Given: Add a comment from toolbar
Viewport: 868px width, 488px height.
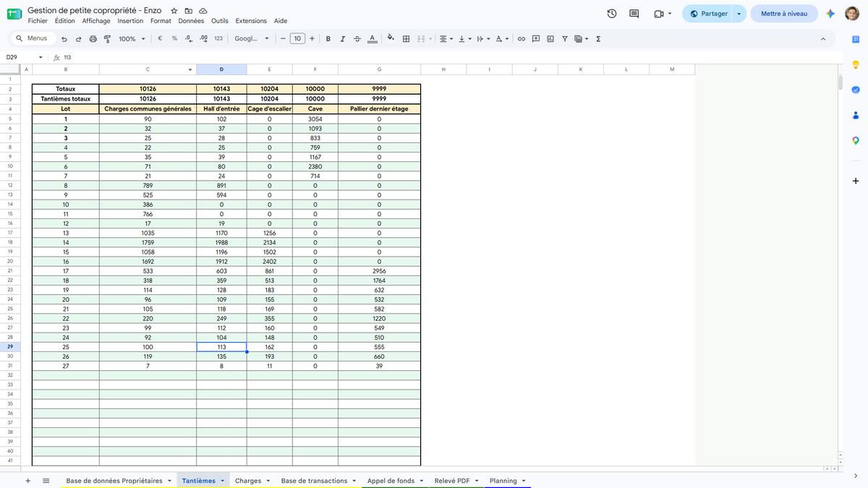Looking at the screenshot, I should click(536, 39).
